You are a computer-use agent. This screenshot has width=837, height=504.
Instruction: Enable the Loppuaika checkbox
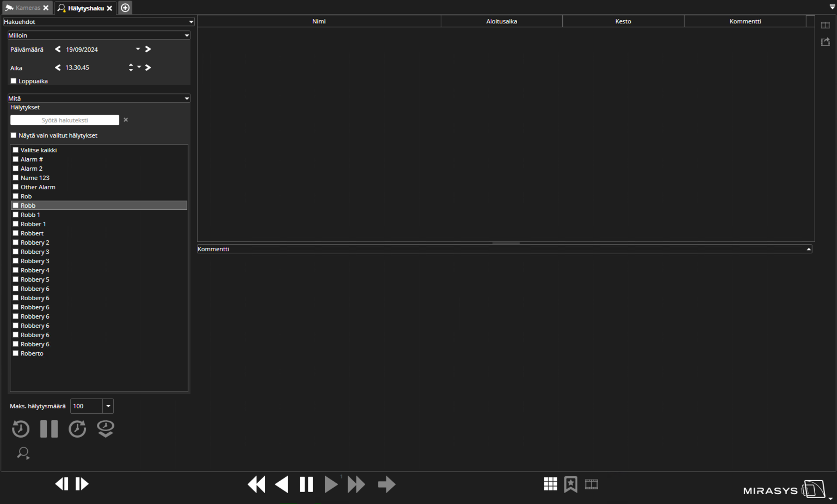(14, 81)
